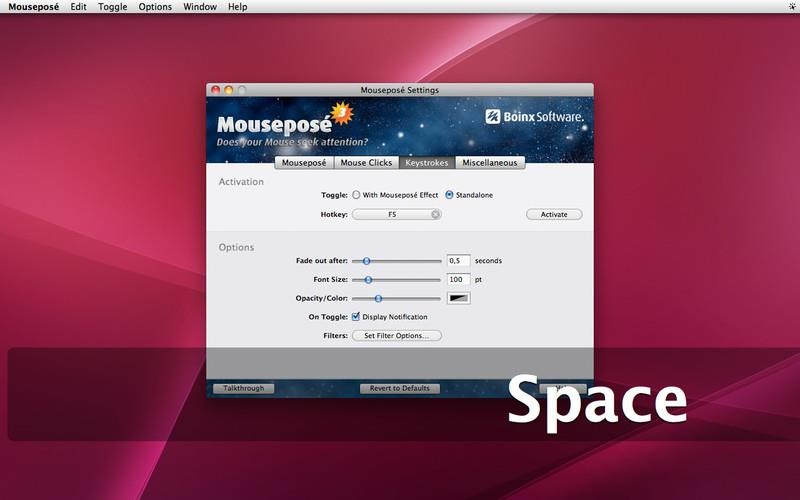Click the Boinx Software logo
This screenshot has width=800, height=500.
click(534, 117)
